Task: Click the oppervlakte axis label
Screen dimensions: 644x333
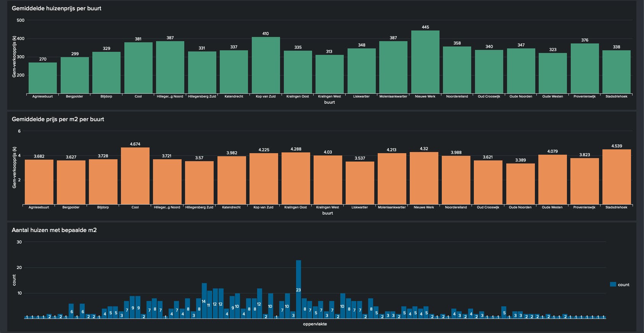Action: click(315, 324)
